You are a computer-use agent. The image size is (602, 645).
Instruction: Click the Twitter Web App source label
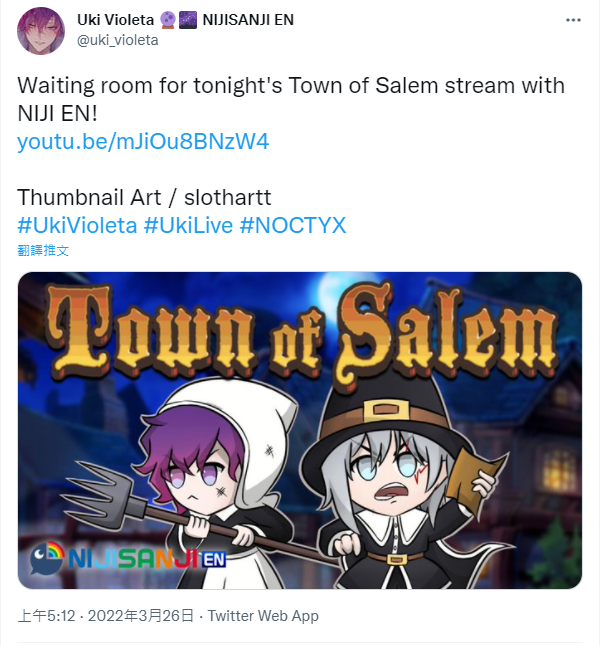point(263,616)
